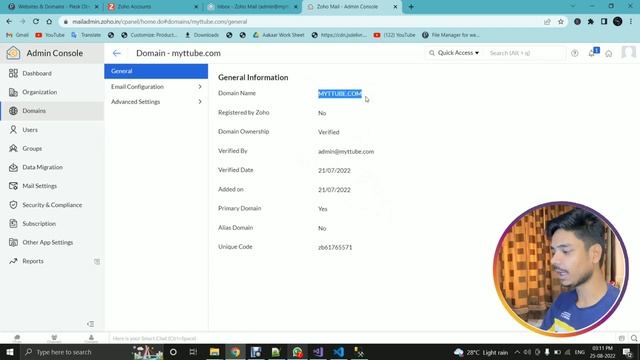The width and height of the screenshot is (640, 360).
Task: Click the unique code zb61765571
Action: tap(335, 247)
